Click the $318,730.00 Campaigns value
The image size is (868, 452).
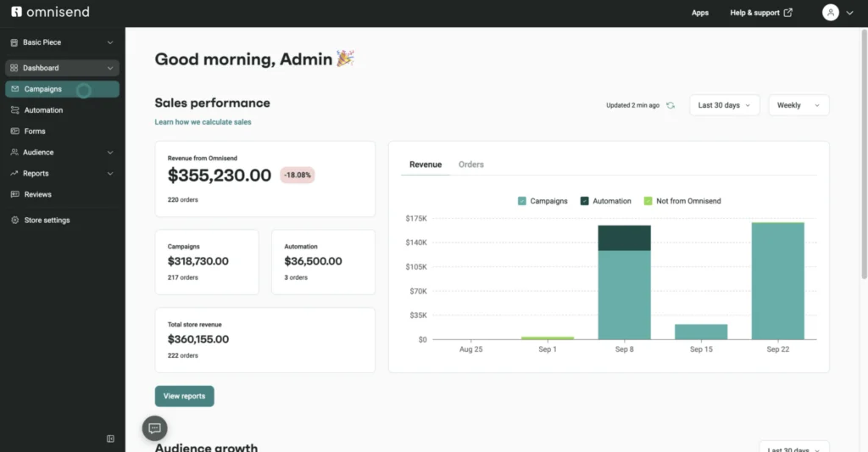pos(198,261)
